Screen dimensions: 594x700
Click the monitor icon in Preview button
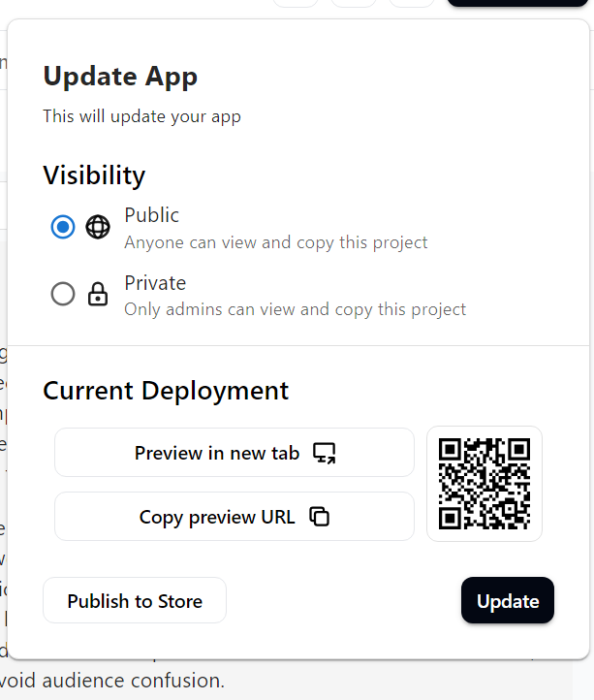[x=325, y=453]
